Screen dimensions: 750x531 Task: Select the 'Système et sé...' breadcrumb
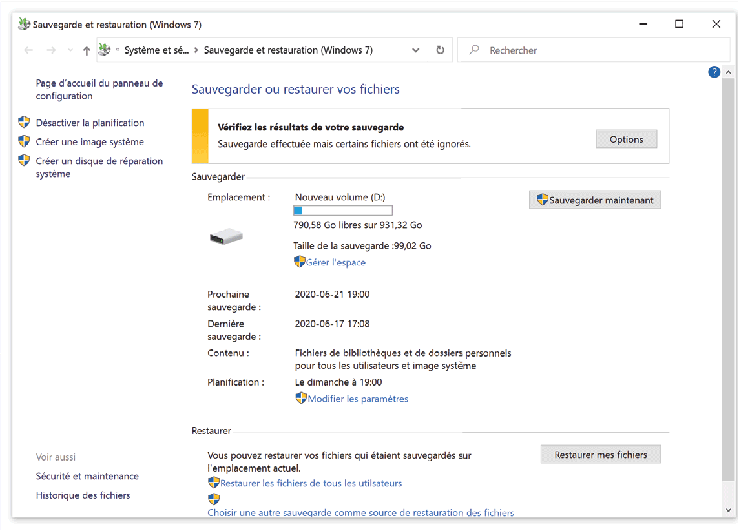pos(156,50)
